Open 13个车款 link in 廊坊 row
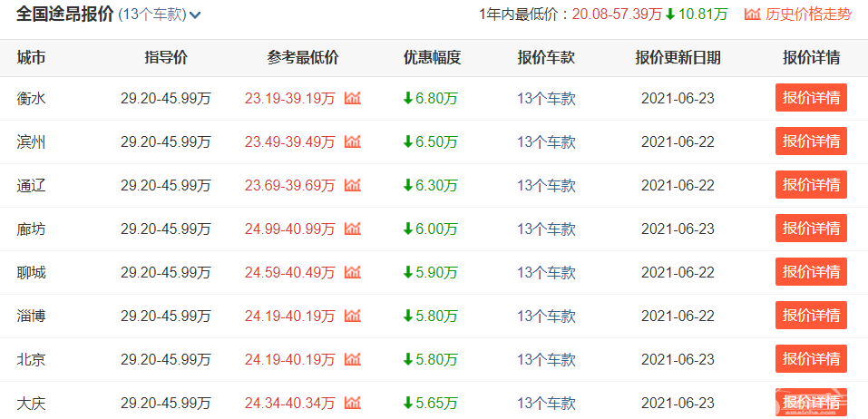This screenshot has width=868, height=419. [546, 229]
